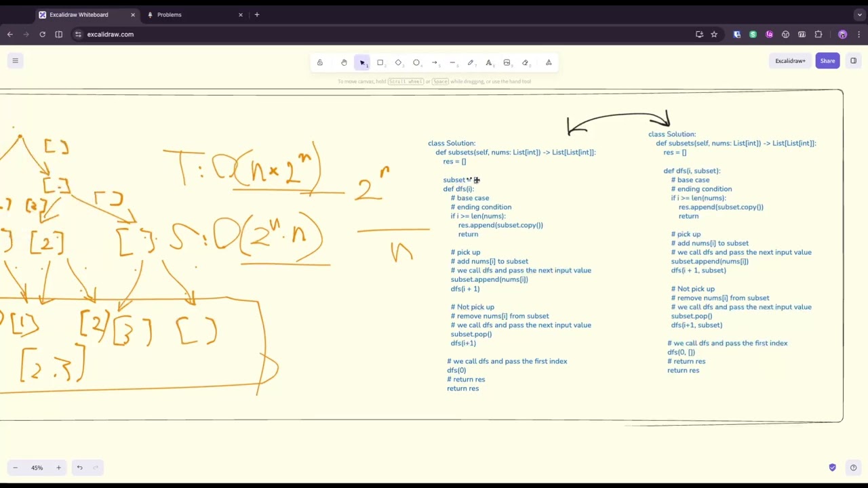Go forward in browser history
Viewport: 868px width, 488px height.
(x=26, y=34)
